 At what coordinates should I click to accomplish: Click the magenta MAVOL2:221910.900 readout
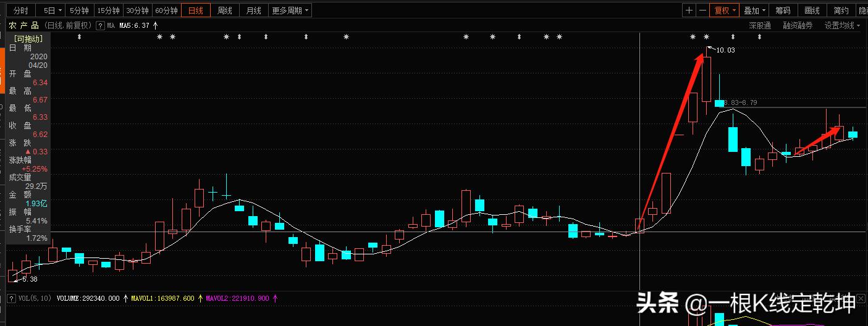[238, 298]
